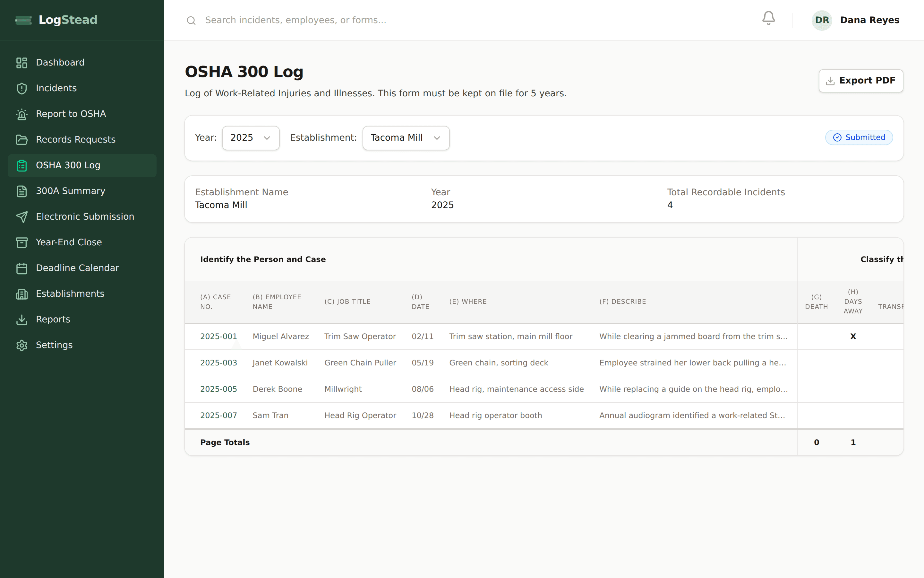Click the Head rig operator booth location

495,416
